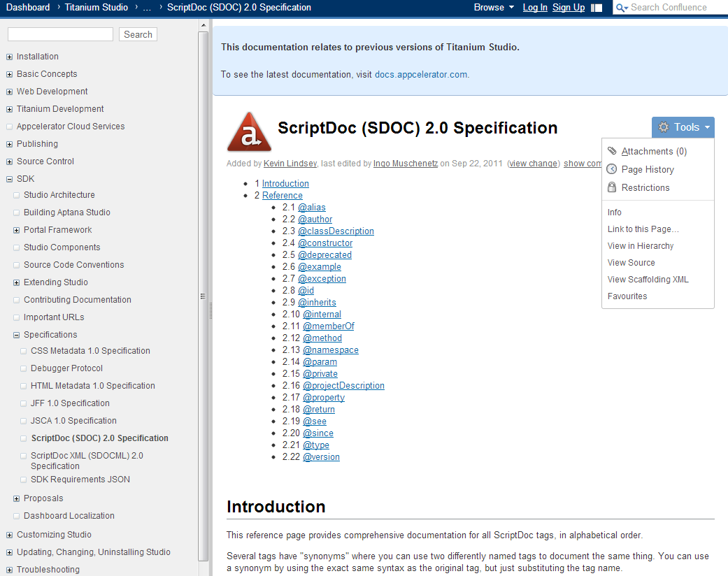Expand the Basic Concepts tree node
The height and width of the screenshot is (576, 728).
(9, 74)
